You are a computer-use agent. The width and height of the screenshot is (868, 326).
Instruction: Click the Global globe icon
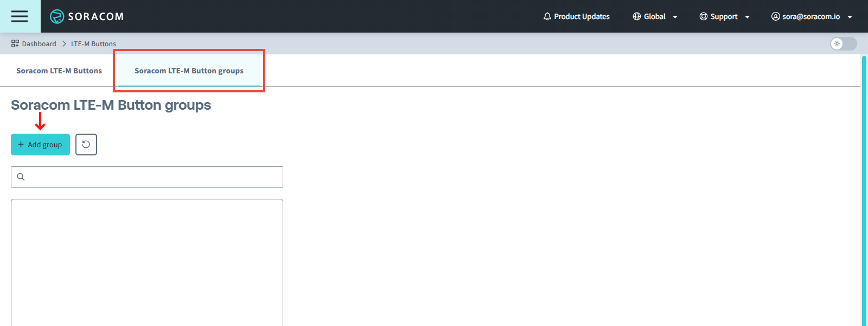pyautogui.click(x=637, y=16)
